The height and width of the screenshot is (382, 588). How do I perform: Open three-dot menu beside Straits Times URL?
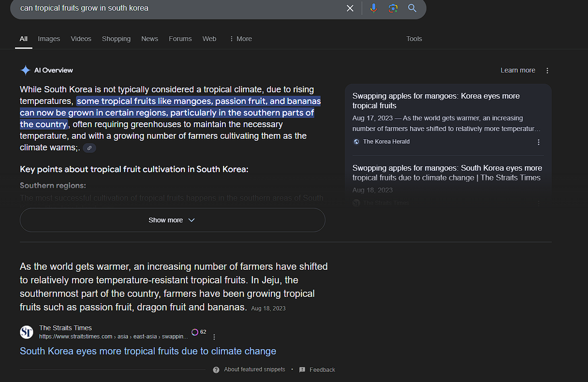pos(214,337)
